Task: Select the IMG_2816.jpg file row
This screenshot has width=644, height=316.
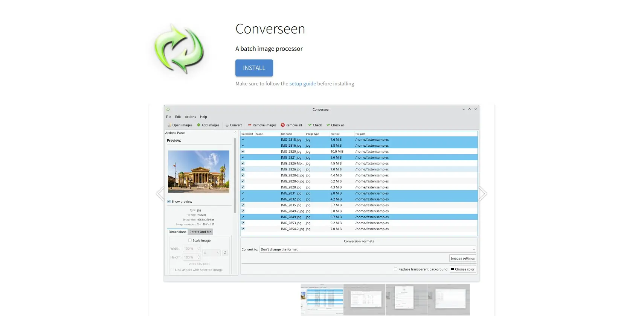Action: pos(359,146)
